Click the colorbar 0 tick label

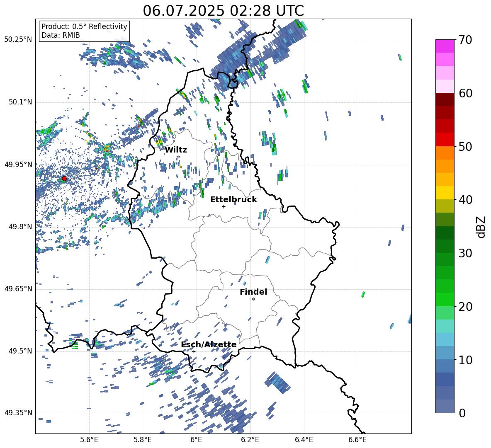tap(462, 413)
